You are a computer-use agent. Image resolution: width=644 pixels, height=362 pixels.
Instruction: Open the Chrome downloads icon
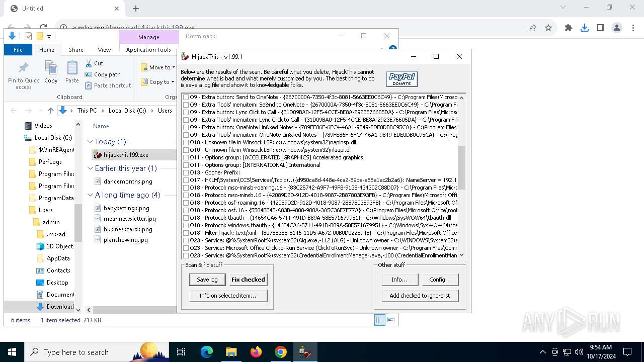click(584, 28)
